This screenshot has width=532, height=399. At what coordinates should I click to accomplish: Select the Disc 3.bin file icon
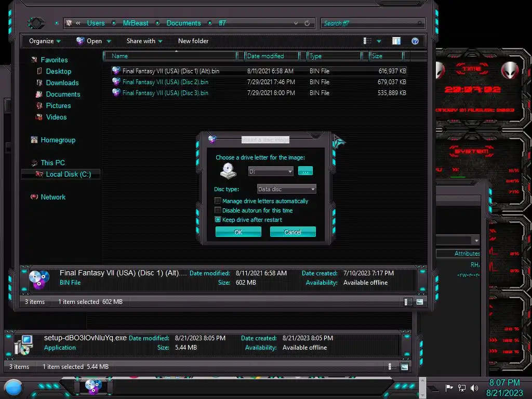tap(116, 92)
